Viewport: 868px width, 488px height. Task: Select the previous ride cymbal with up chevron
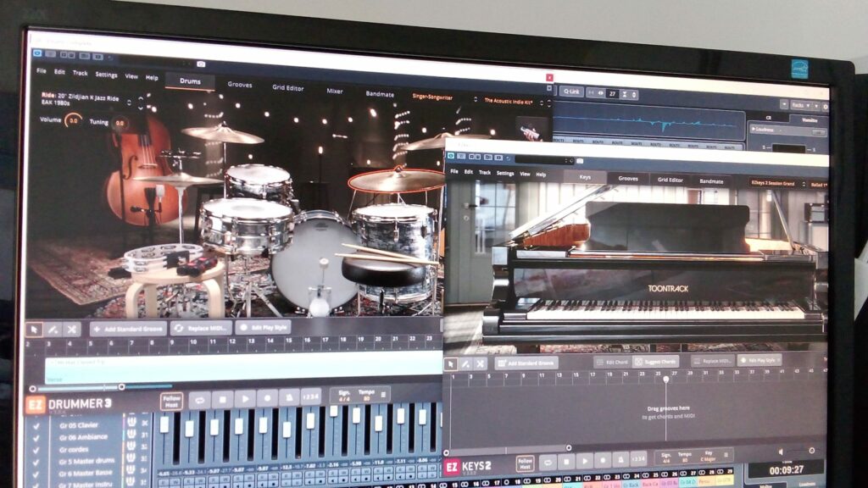click(141, 98)
